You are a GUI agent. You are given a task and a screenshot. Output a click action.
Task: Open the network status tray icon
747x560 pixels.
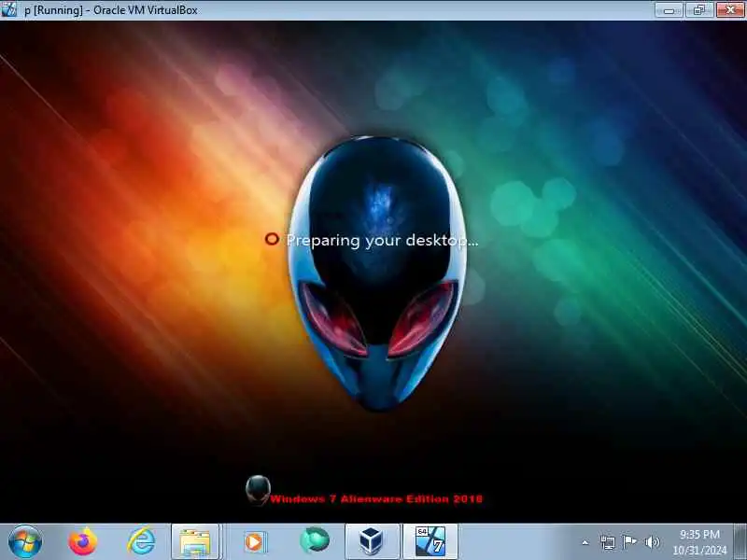(x=608, y=542)
